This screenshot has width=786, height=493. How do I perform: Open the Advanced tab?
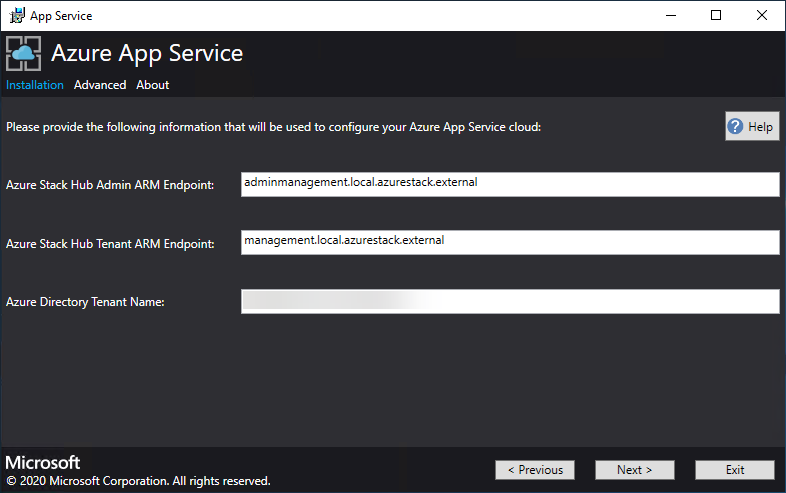[x=100, y=85]
